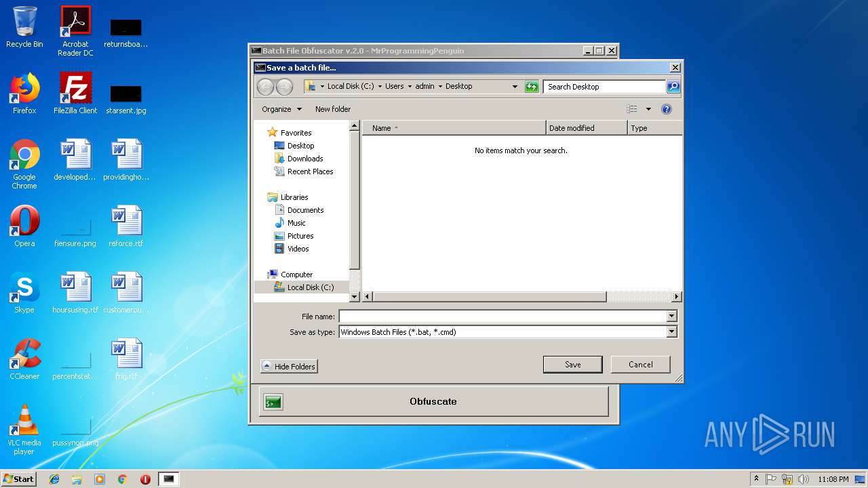Select the Opera desktop shortcut
The image size is (868, 488).
[24, 226]
